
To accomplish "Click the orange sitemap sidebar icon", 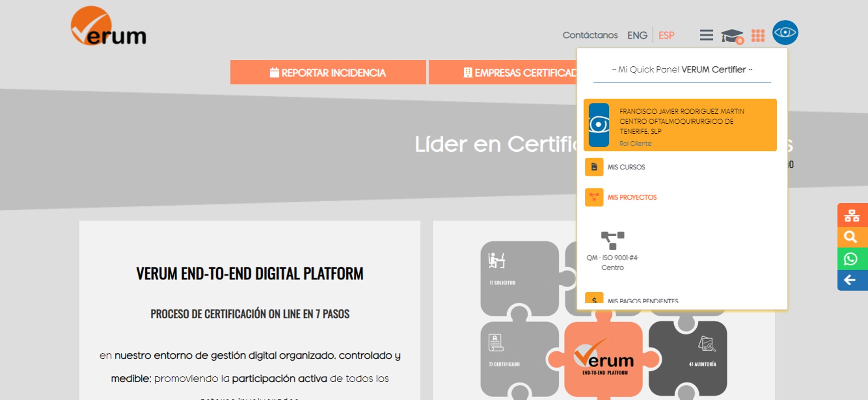I will [852, 216].
